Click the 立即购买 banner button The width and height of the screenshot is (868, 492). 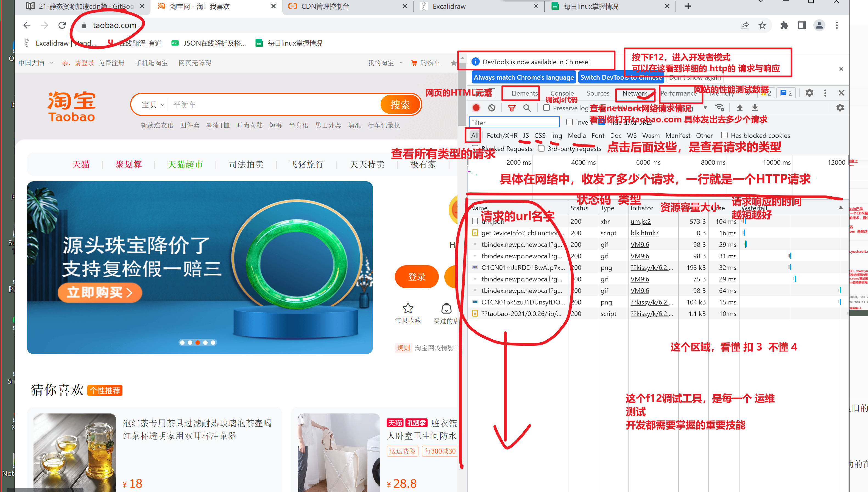click(100, 292)
